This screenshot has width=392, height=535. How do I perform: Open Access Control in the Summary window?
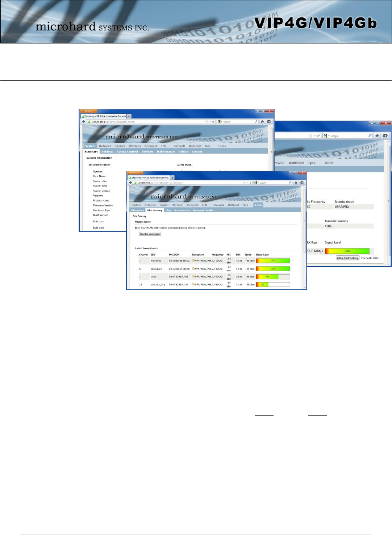pyautogui.click(x=127, y=151)
